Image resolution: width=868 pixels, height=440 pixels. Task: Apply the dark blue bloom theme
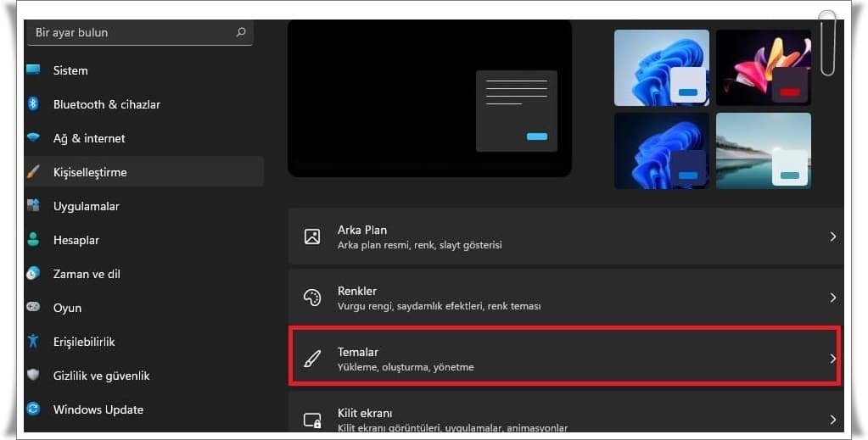[x=662, y=151]
